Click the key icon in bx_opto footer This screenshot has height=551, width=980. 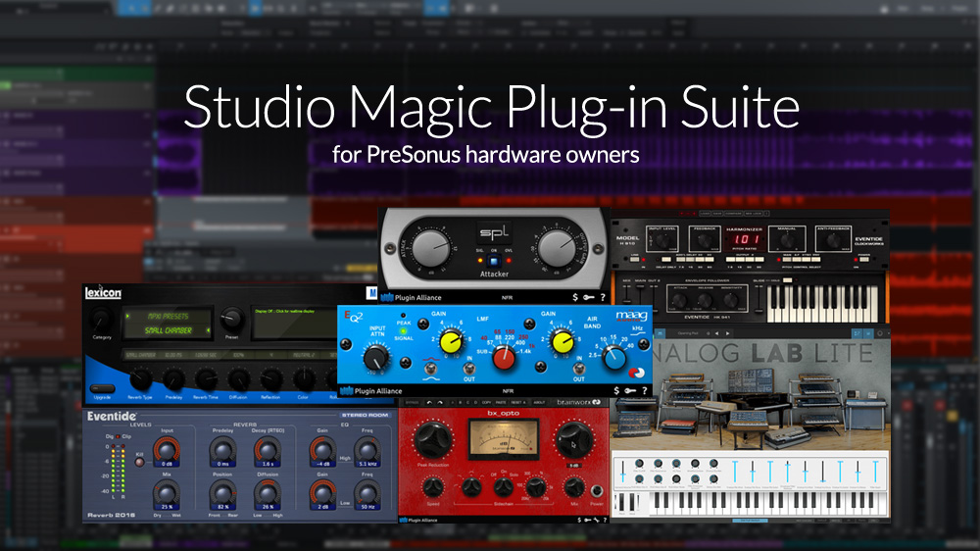(x=587, y=520)
